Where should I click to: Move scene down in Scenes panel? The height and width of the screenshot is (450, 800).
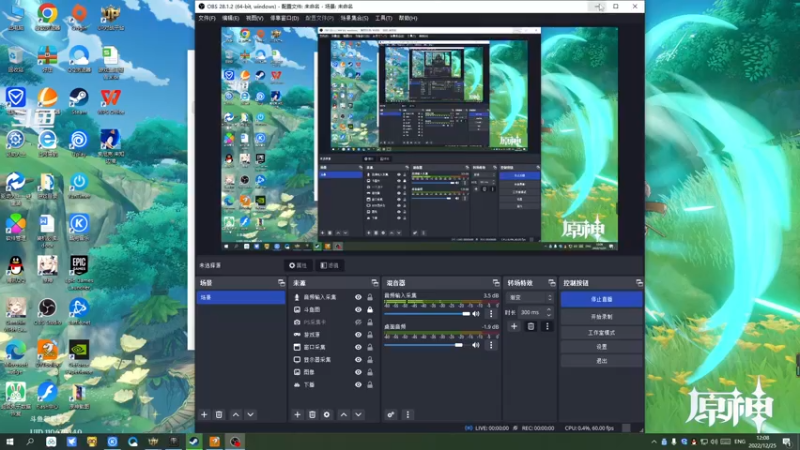(251, 415)
